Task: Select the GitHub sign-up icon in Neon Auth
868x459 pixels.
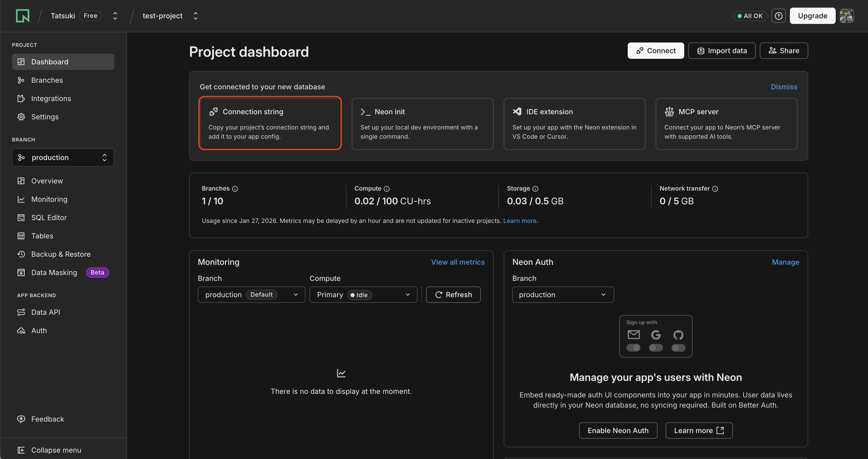Action: click(x=678, y=335)
